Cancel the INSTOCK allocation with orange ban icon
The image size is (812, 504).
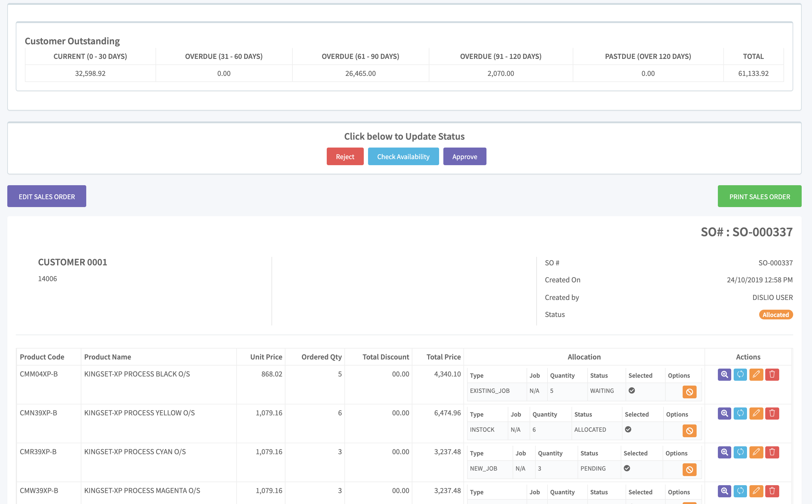pos(689,431)
